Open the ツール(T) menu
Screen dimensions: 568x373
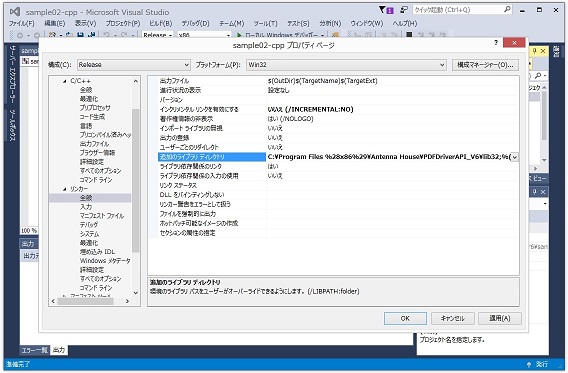(265, 23)
